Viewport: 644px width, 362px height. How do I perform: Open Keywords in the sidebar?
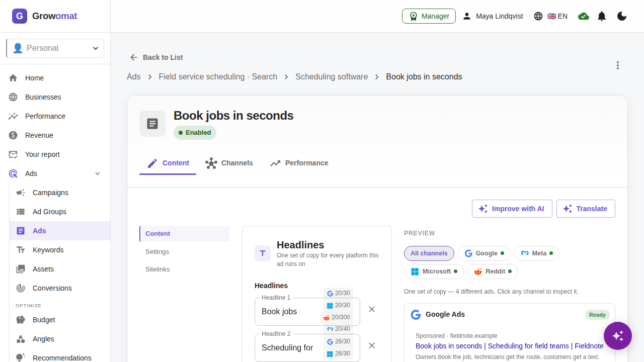[x=60, y=250]
